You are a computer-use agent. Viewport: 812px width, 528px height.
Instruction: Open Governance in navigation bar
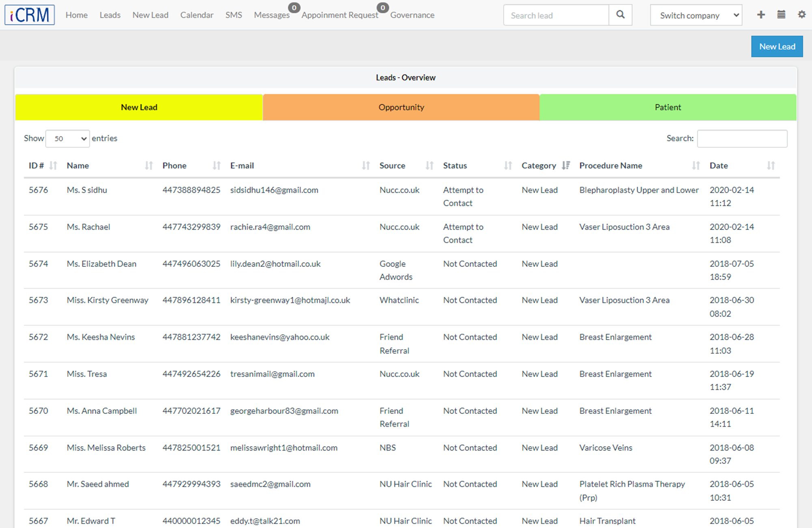412,15
